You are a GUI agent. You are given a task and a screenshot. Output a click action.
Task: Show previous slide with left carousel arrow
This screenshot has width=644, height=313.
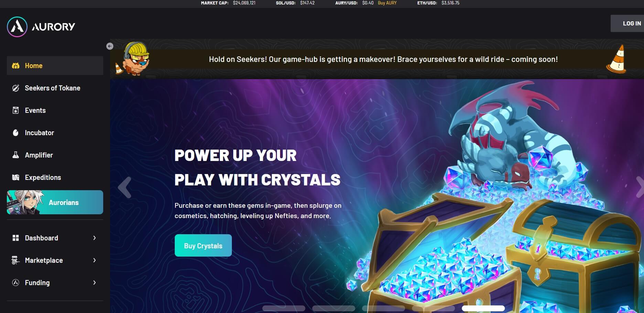coord(125,187)
